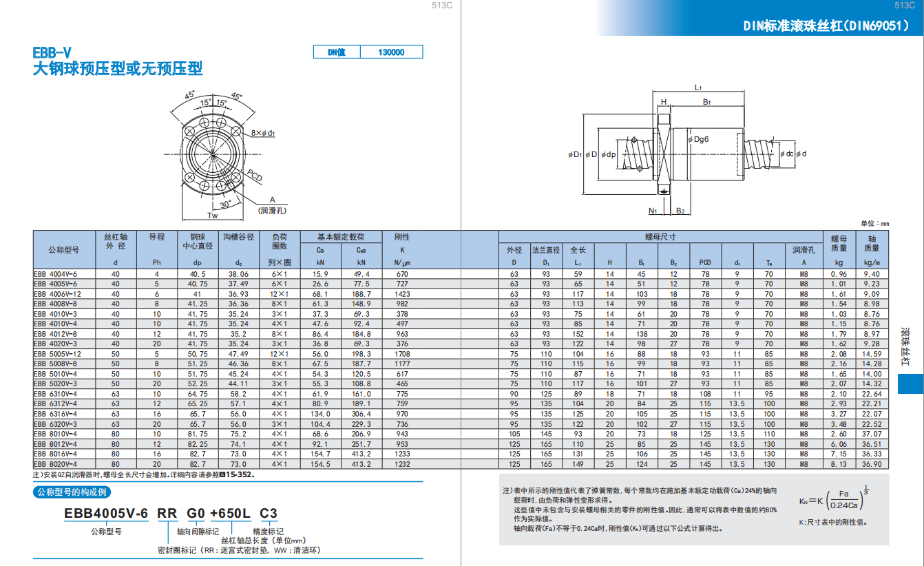Viewport: 924px width, 566px height.
Task: Select row EBB 4004V-6
Action: (x=461, y=274)
